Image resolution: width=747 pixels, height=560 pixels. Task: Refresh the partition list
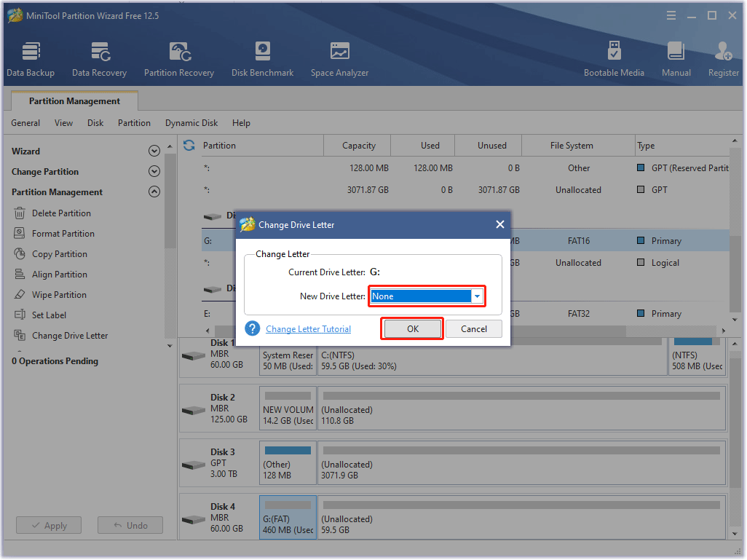189,145
